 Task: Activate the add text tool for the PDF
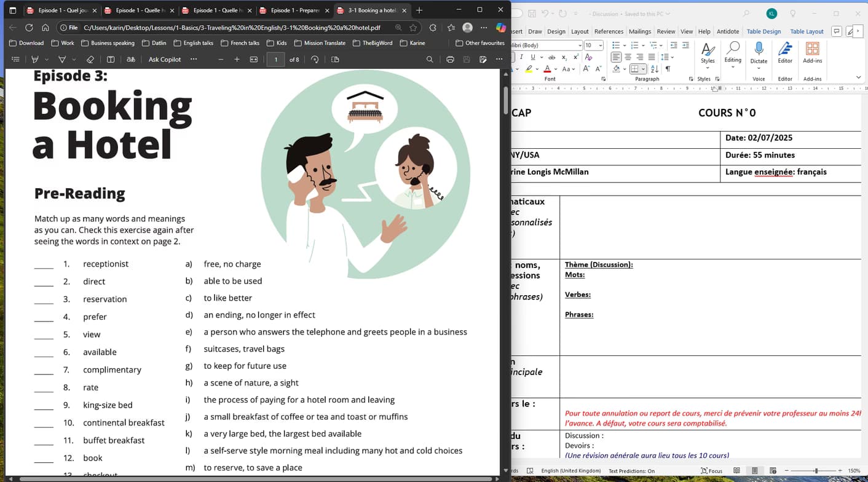[111, 59]
